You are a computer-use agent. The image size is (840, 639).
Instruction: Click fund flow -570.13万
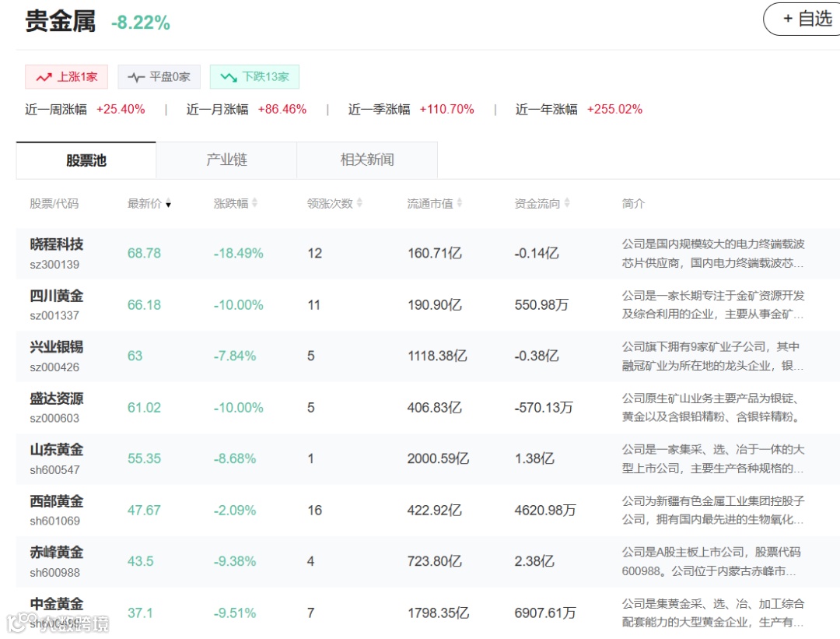tap(544, 407)
